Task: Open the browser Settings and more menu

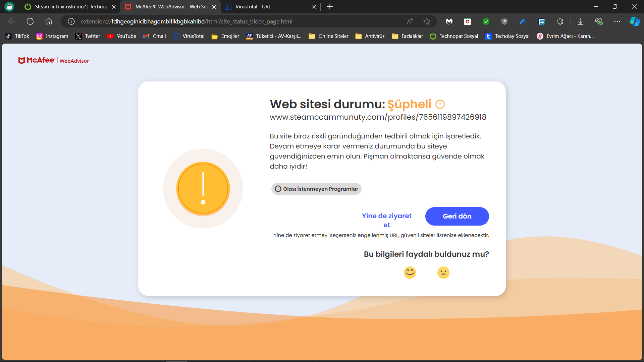Action: pos(617,21)
